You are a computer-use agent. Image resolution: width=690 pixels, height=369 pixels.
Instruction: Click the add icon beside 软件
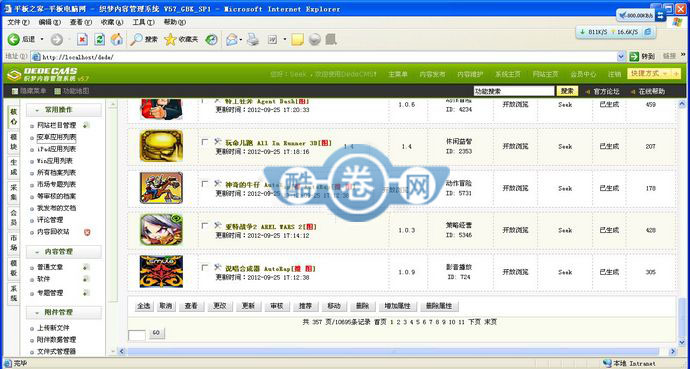(x=86, y=279)
